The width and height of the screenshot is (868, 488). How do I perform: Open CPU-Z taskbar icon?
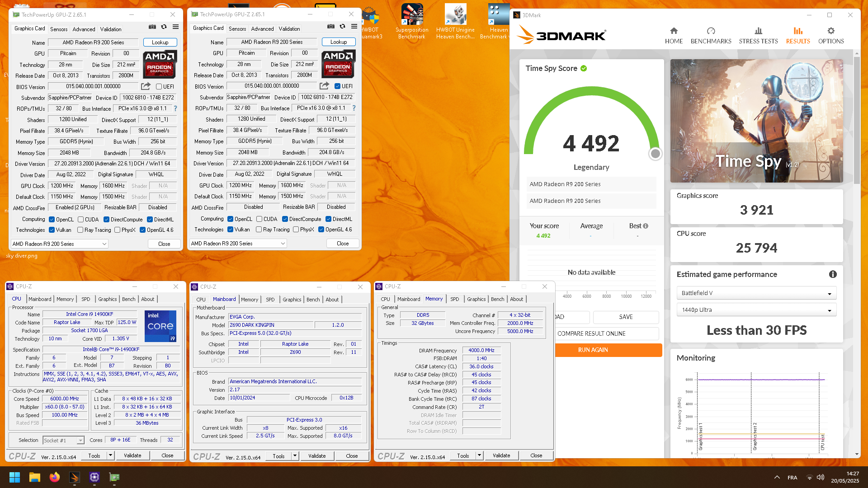(x=94, y=477)
